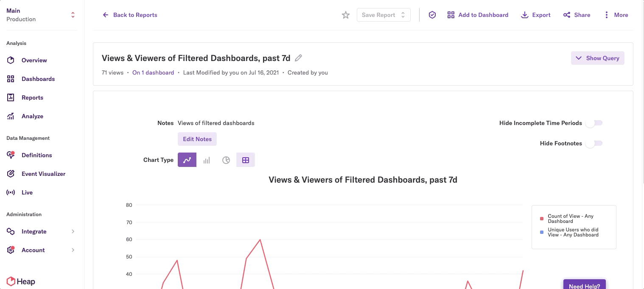644x289 pixels.
Task: Go to Overview in sidebar
Action: point(34,60)
